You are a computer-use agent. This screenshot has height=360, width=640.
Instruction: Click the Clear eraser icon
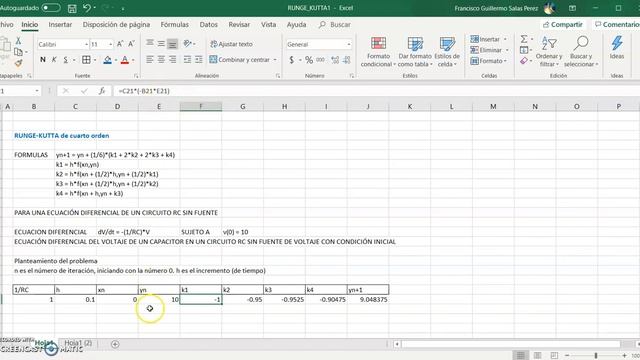tap(524, 61)
